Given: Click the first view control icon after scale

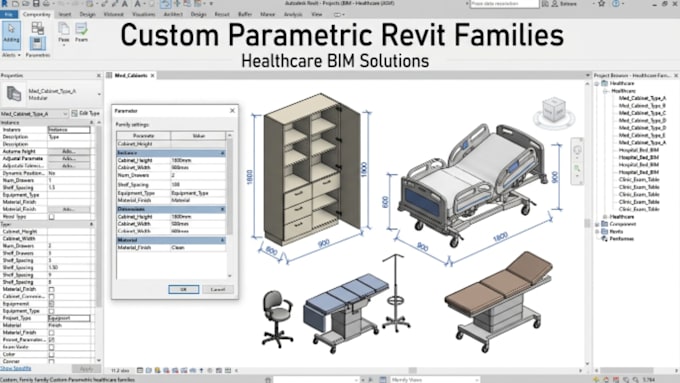Looking at the screenshot, I should [x=140, y=370].
